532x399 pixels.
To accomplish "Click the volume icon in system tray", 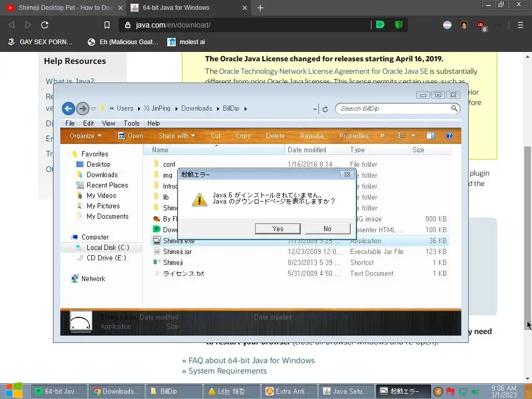I will pos(475,392).
